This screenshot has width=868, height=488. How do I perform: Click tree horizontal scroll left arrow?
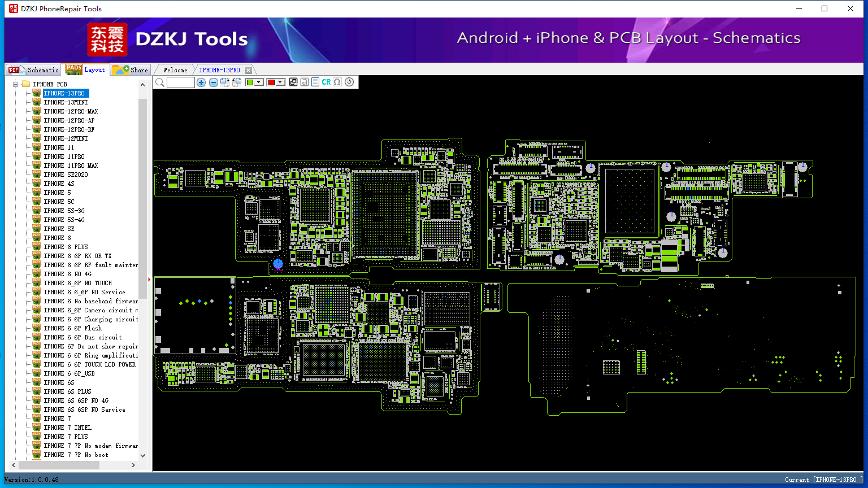[x=15, y=465]
